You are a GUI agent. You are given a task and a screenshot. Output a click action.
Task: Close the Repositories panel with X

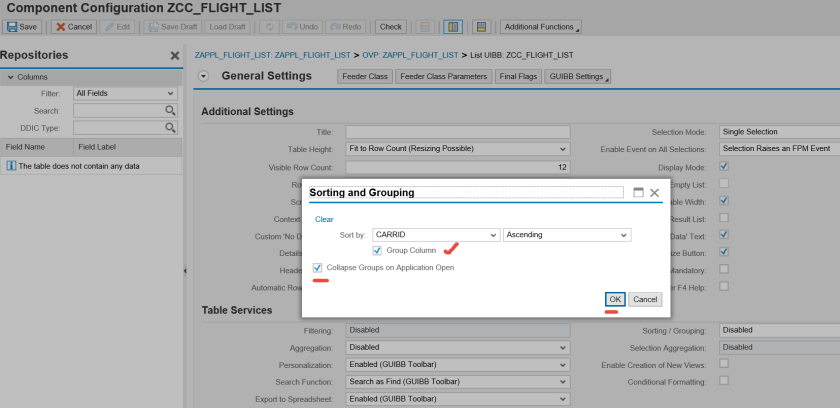175,56
